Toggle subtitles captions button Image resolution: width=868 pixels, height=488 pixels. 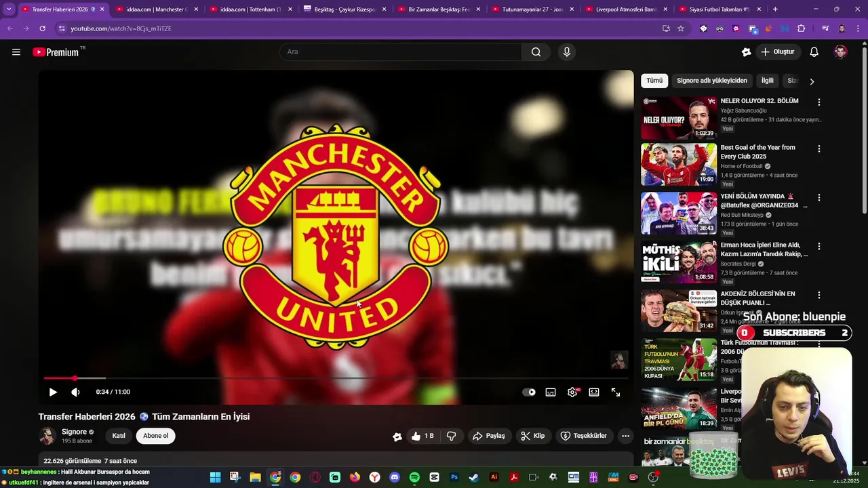(x=551, y=392)
